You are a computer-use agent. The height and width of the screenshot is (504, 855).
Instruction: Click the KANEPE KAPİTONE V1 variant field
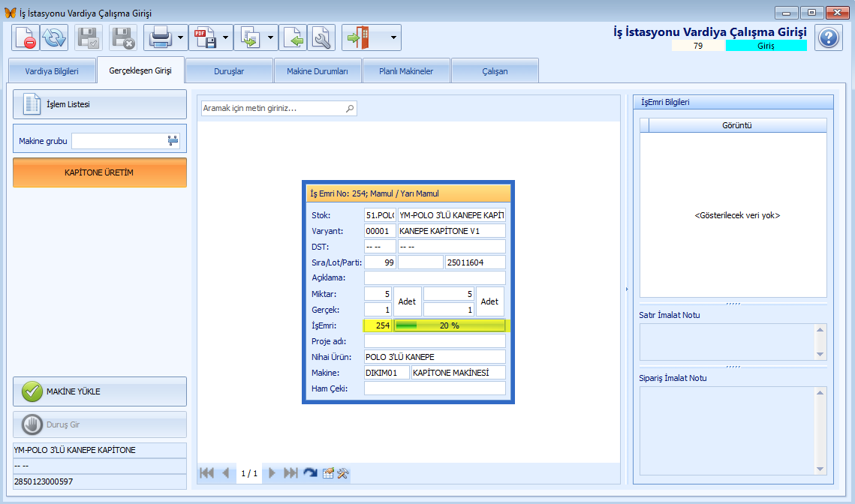(451, 231)
